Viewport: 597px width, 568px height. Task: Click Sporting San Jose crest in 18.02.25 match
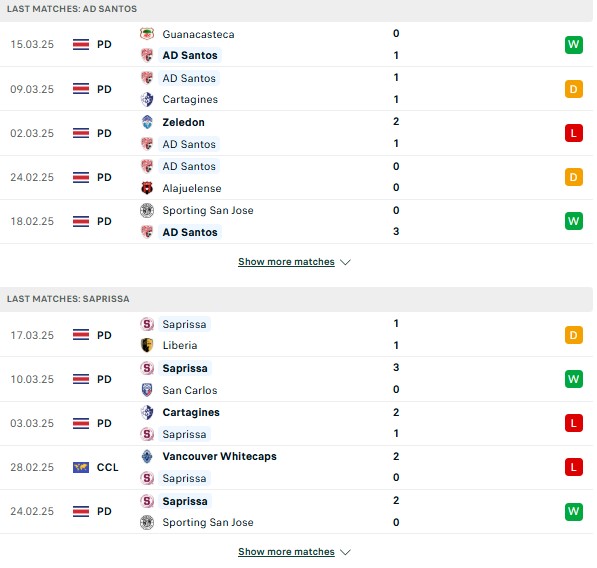pos(147,210)
